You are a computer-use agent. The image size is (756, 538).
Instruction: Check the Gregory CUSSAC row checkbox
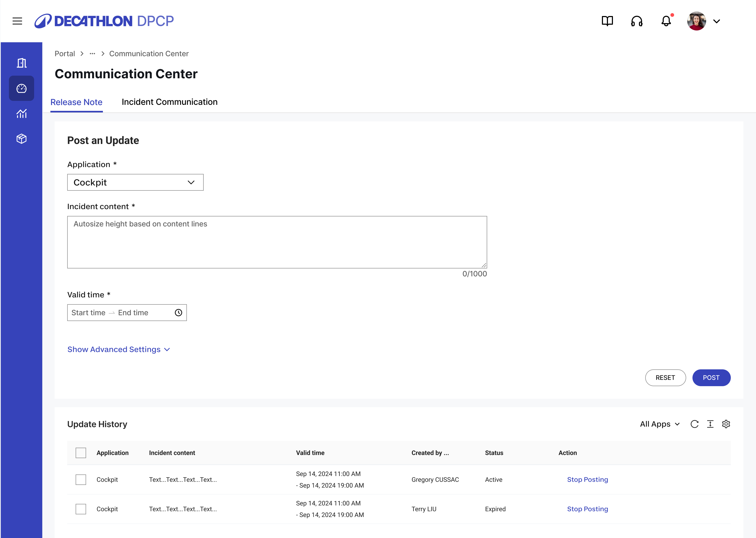pos(81,480)
